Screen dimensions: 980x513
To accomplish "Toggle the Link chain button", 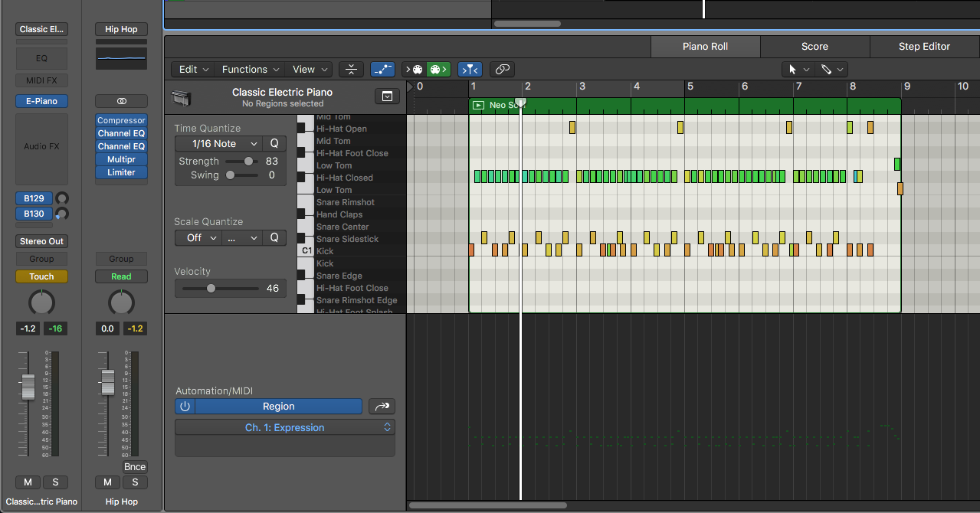I will [503, 69].
